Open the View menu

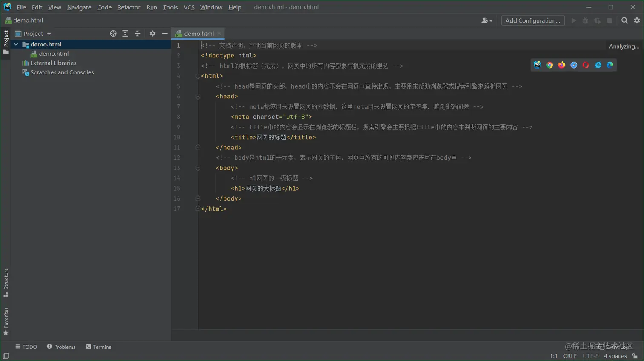[x=55, y=7]
